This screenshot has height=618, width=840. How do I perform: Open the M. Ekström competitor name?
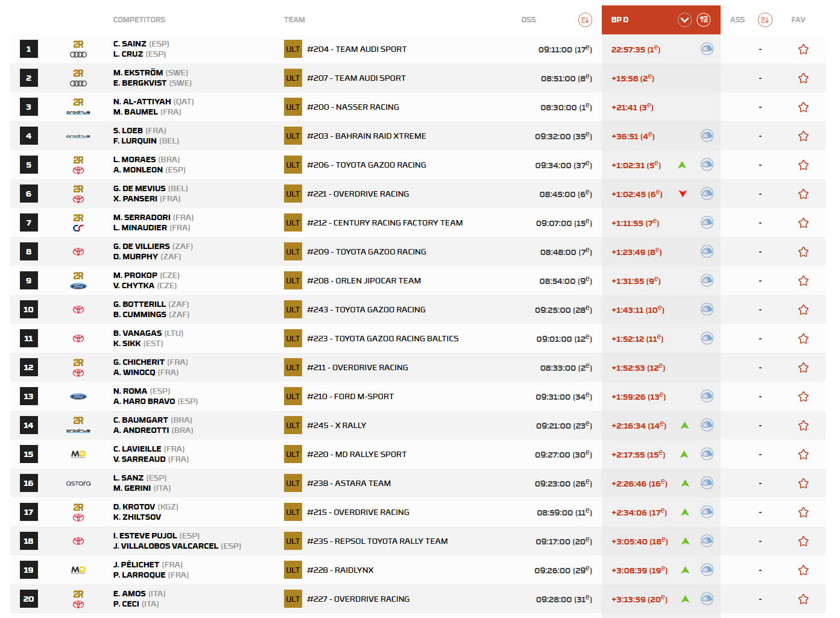tap(138, 73)
